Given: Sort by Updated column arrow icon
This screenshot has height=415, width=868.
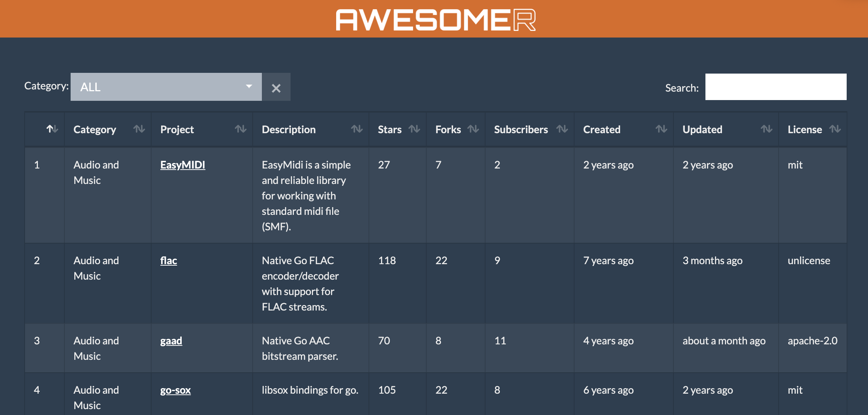Looking at the screenshot, I should point(766,129).
